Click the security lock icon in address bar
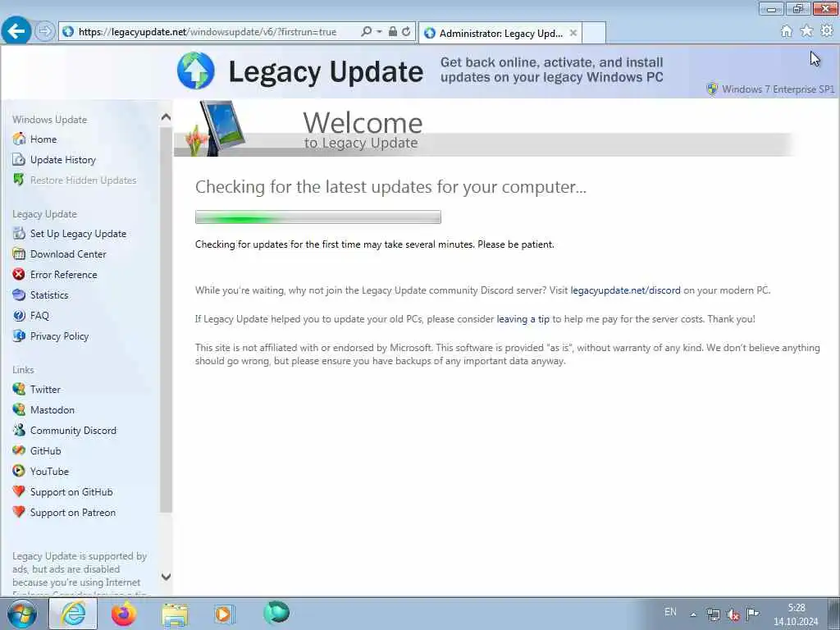Viewport: 840px width, 630px height. (x=393, y=32)
